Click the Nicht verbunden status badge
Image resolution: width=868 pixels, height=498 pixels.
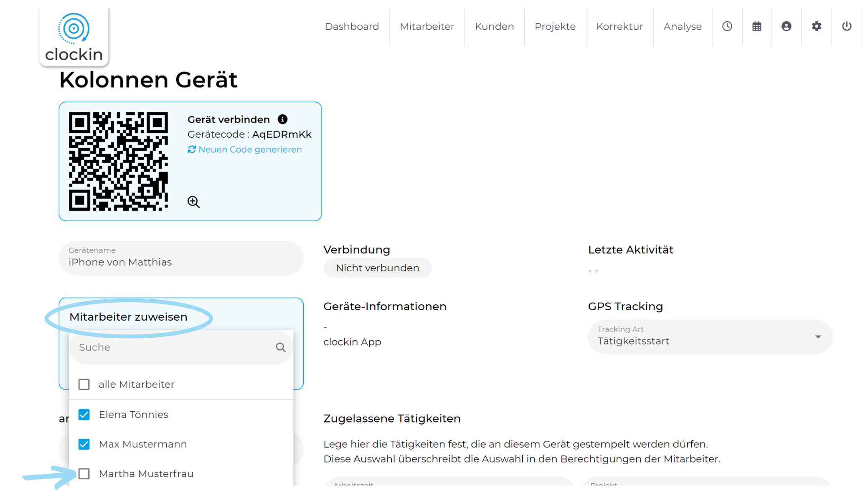(378, 268)
